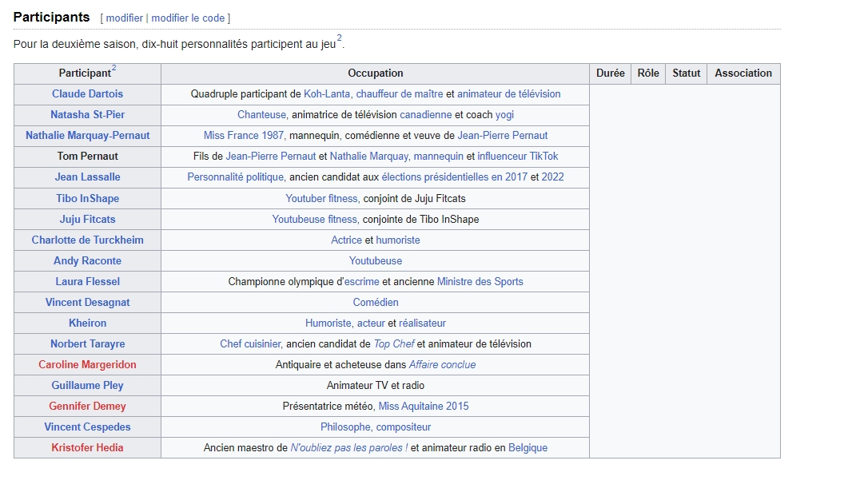Select 'Animateur TV et radio' occupation text
Viewport: 864px width, 504px height.
click(375, 386)
